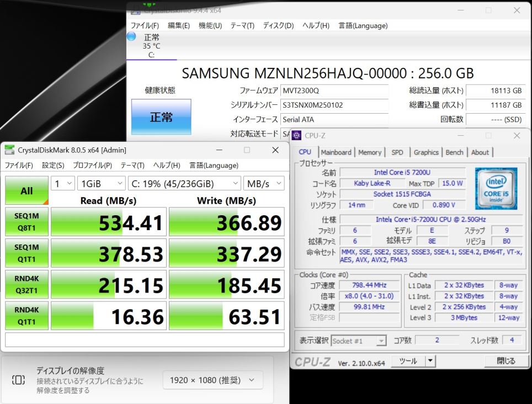The height and width of the screenshot is (404, 532).
Task: Switch to the Mainboard tab in CPU-Z
Action: (x=336, y=152)
